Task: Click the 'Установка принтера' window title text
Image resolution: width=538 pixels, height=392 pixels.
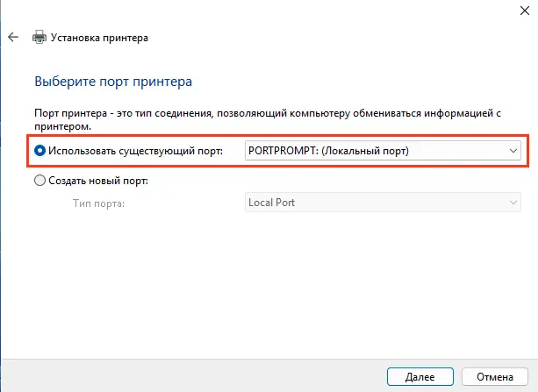Action: coord(99,38)
